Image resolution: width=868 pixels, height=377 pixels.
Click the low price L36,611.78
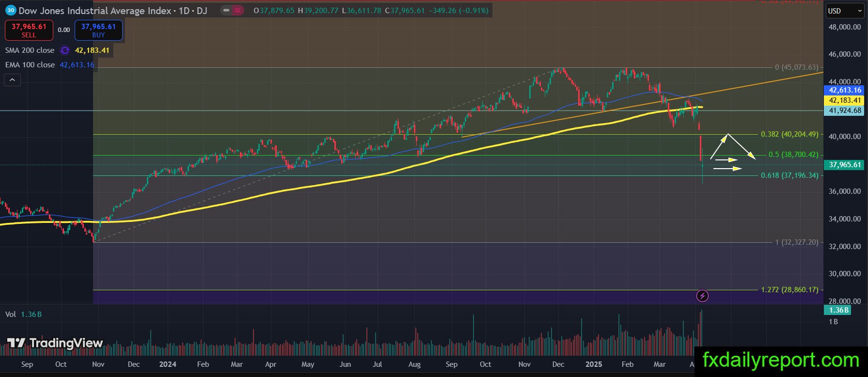point(362,10)
